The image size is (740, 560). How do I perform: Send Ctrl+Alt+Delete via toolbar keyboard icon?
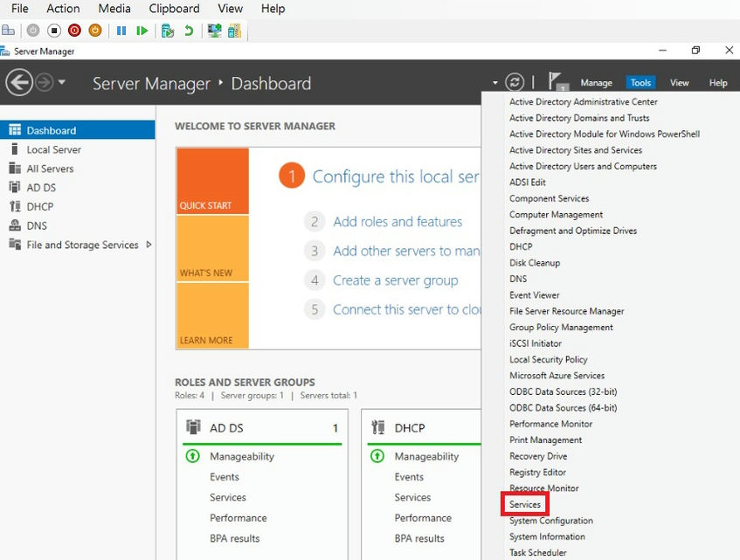click(8, 31)
